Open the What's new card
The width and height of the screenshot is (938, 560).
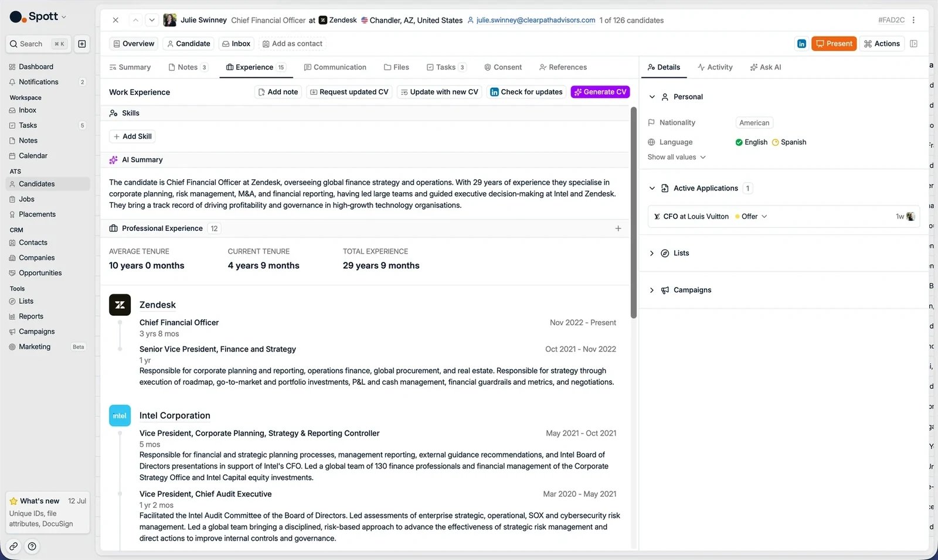click(x=47, y=512)
